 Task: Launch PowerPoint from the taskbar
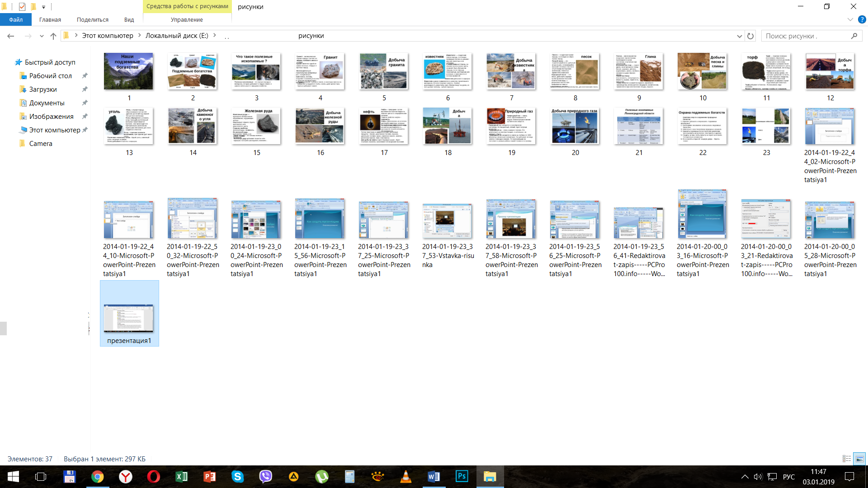[210, 477]
